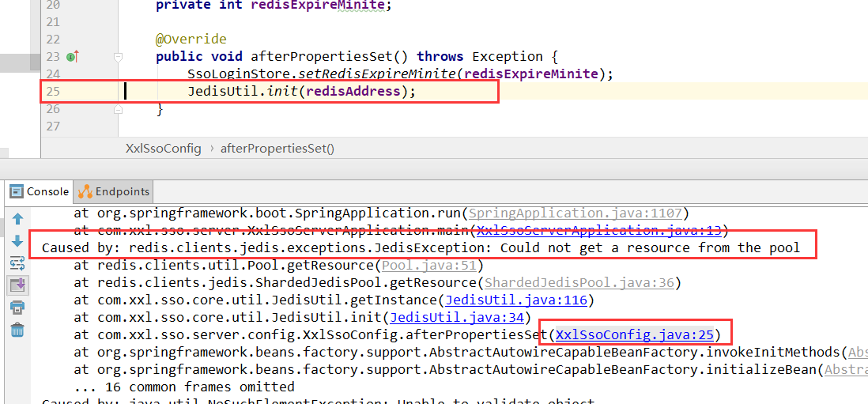Click the Print console icon

pos(17,308)
